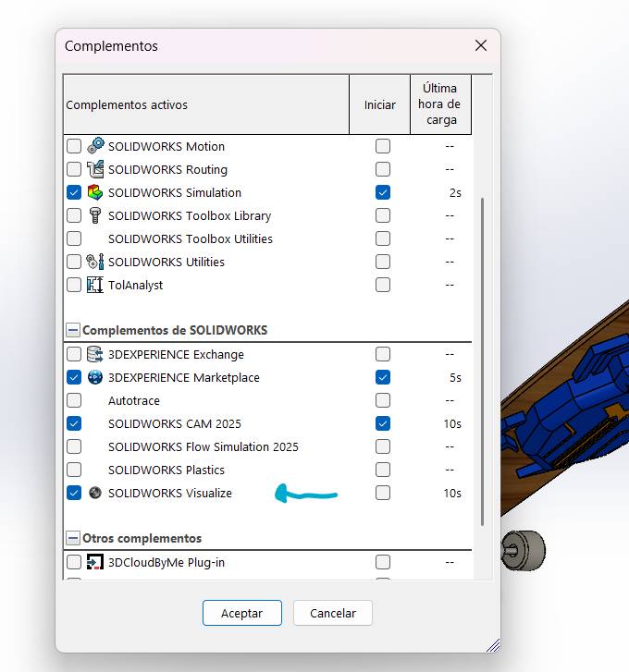This screenshot has height=672, width=629.
Task: Disable Iniciar checkbox for 3DEXPERIENCE Marketplace
Action: [x=383, y=377]
